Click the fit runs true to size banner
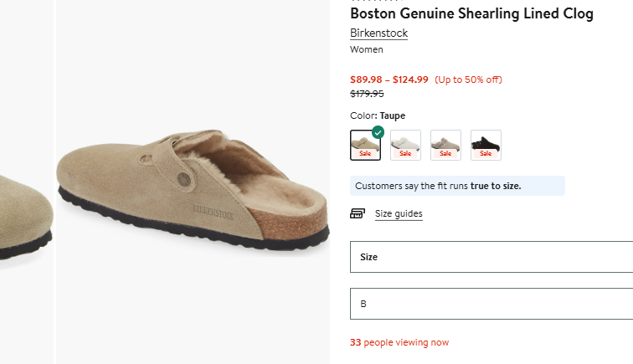Screen dimensions: 633x364 (x=457, y=186)
